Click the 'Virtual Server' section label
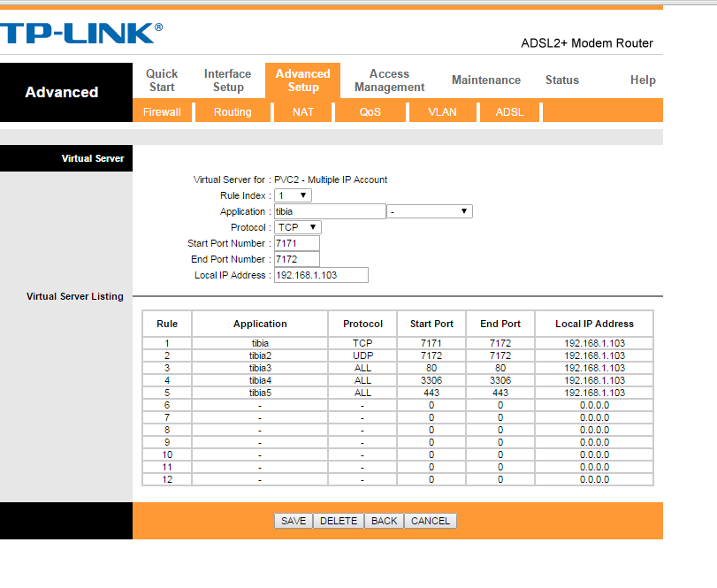 [93, 158]
